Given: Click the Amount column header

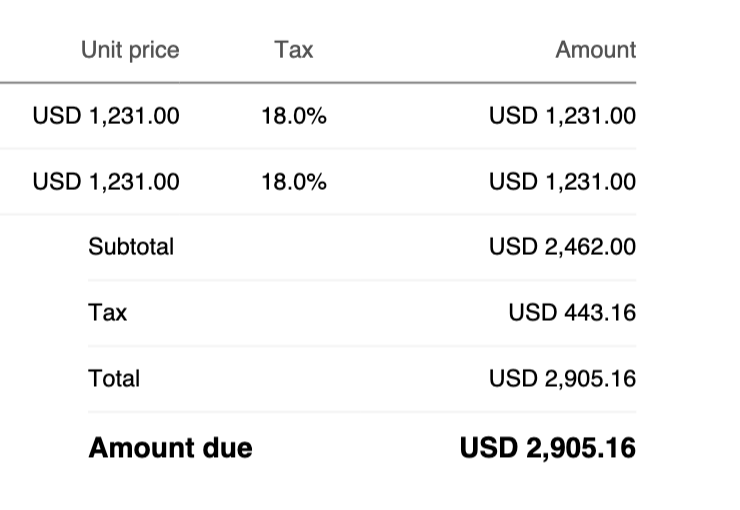Looking at the screenshot, I should click(x=596, y=50).
